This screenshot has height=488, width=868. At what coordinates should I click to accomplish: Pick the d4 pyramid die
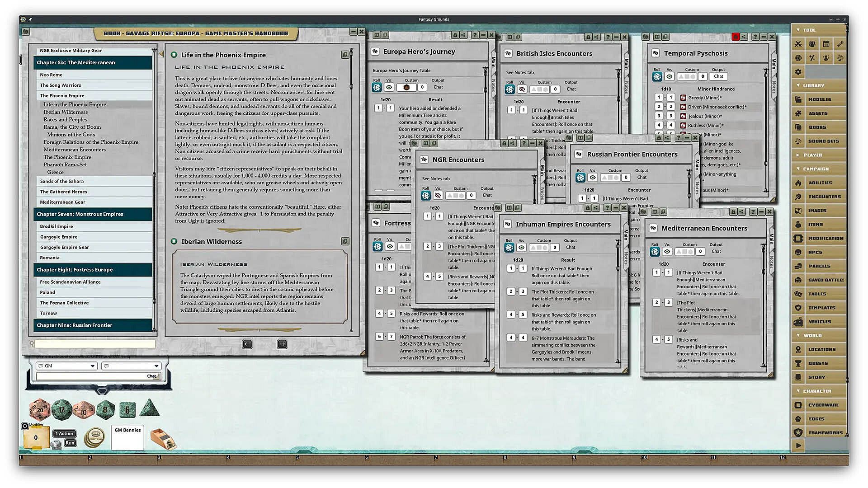tap(149, 408)
